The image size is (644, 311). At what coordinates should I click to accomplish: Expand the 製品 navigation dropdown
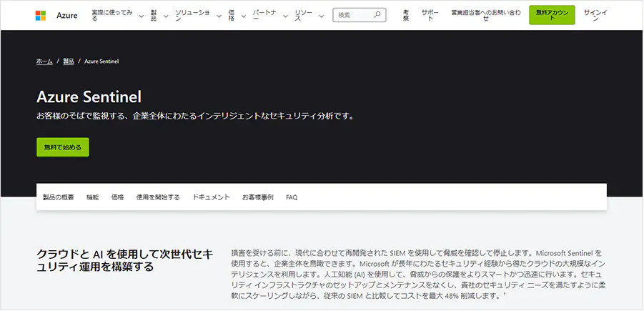click(159, 16)
